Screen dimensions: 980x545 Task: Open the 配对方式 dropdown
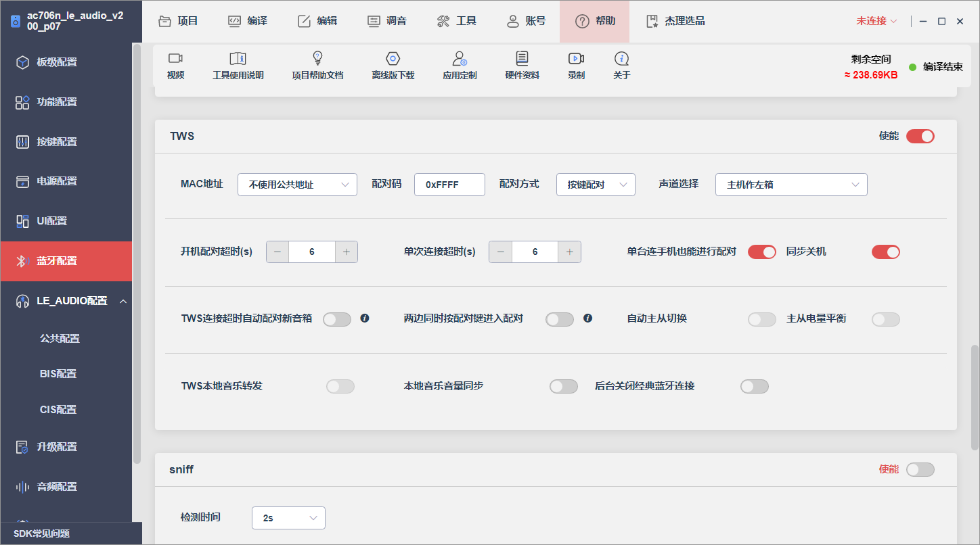(x=596, y=185)
